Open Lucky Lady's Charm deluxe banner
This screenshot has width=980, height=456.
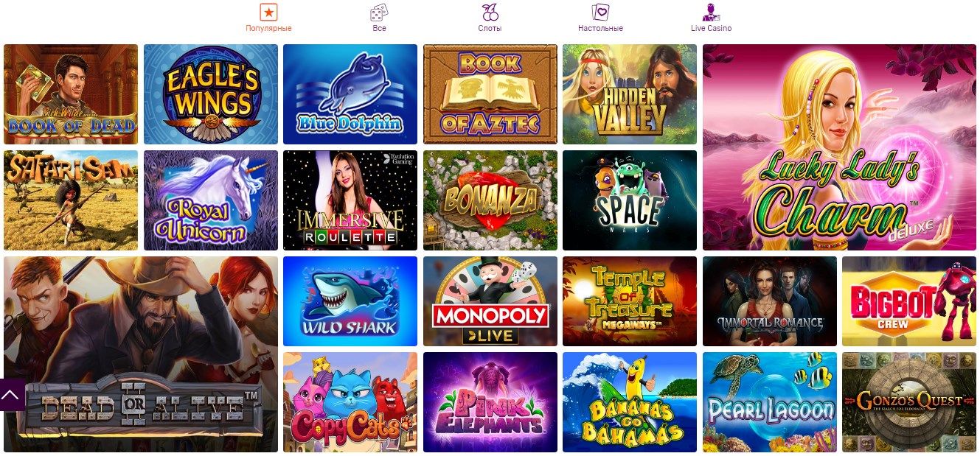tap(839, 147)
